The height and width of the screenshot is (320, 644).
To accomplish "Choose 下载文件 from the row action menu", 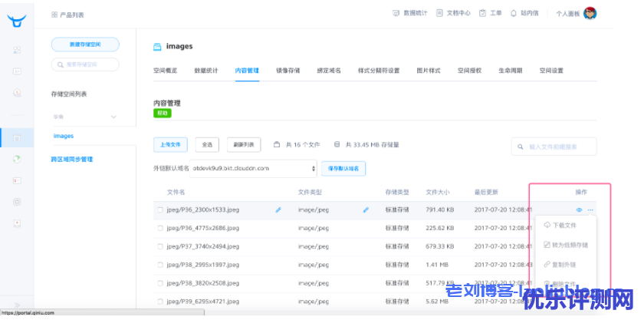I will (564, 226).
